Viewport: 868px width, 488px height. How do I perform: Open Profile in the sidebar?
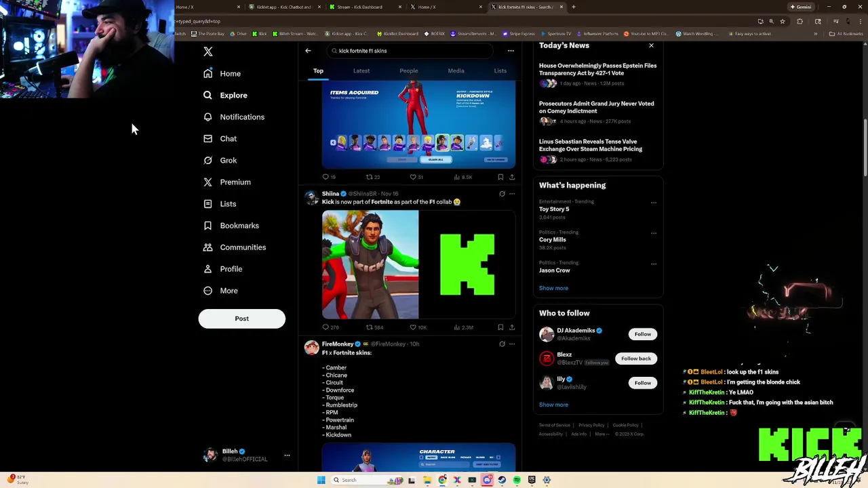222,268
